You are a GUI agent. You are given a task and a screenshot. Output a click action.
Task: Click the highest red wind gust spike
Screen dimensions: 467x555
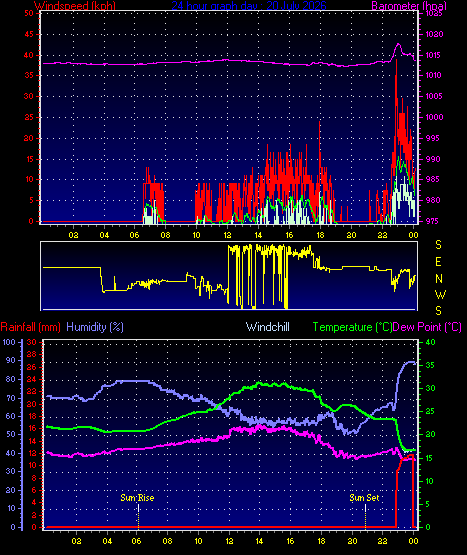[x=396, y=60]
